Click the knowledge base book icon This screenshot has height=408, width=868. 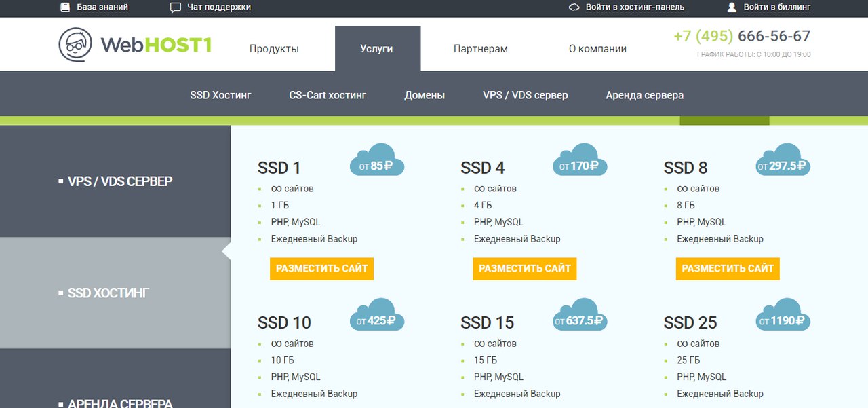click(65, 7)
